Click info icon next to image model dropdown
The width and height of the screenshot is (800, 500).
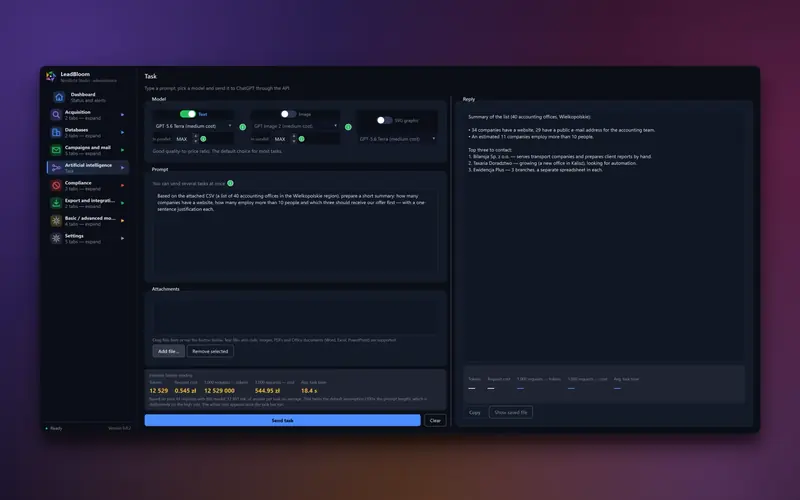click(x=348, y=127)
